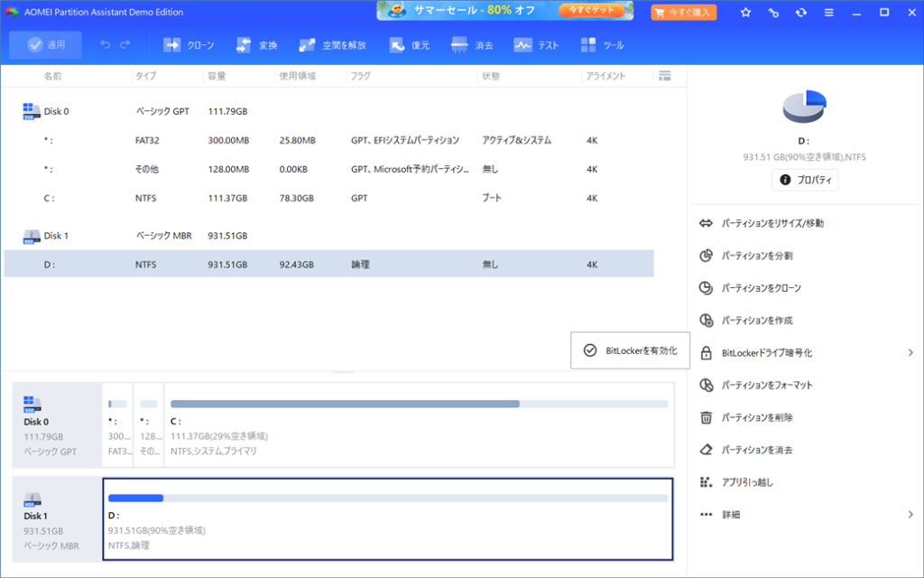Click the summer sale banner
924x578 pixels.
coord(505,11)
